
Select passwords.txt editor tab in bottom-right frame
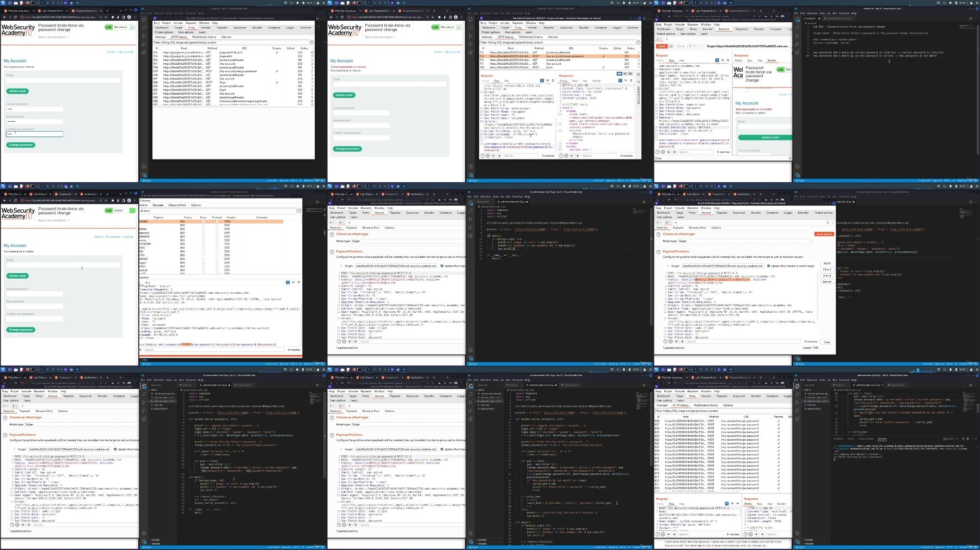click(x=897, y=385)
